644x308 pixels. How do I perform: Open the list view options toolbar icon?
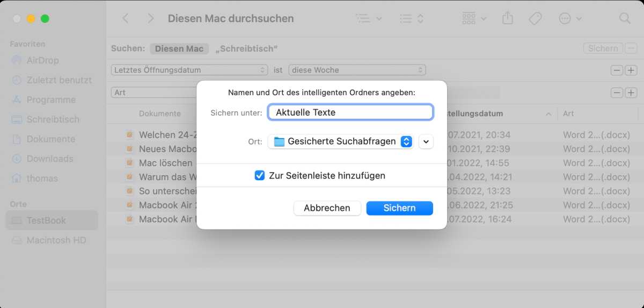point(369,18)
